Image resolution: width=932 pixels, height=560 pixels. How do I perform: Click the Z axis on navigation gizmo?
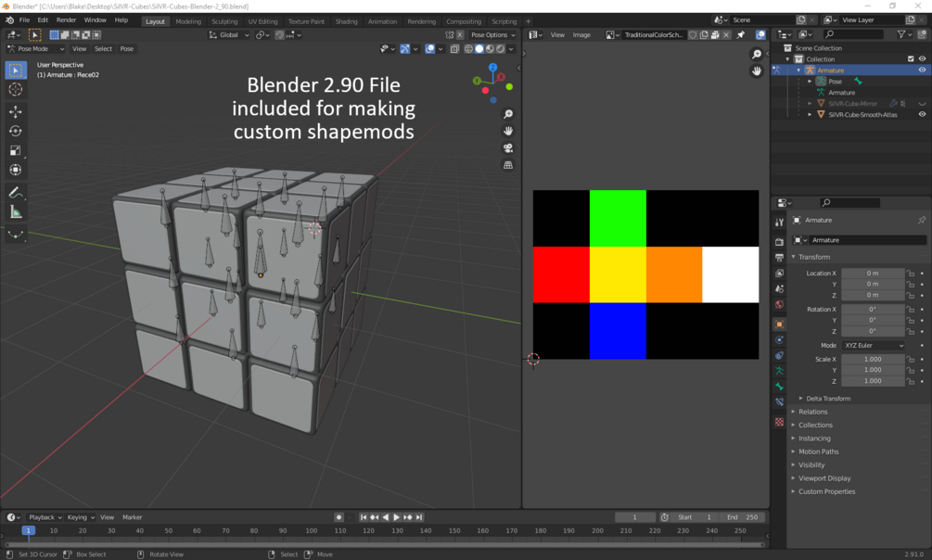click(492, 68)
